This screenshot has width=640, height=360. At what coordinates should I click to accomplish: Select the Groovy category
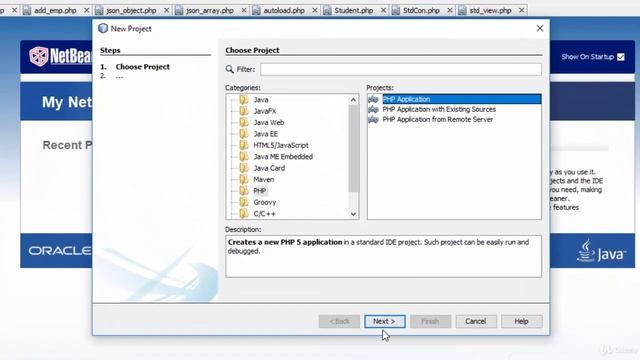(x=264, y=202)
